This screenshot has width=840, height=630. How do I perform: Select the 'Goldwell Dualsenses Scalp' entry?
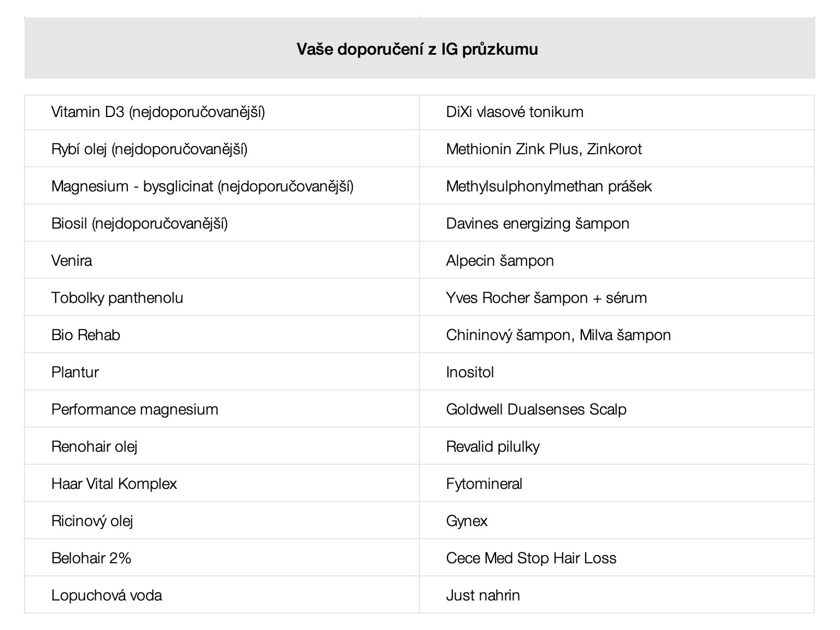click(536, 410)
